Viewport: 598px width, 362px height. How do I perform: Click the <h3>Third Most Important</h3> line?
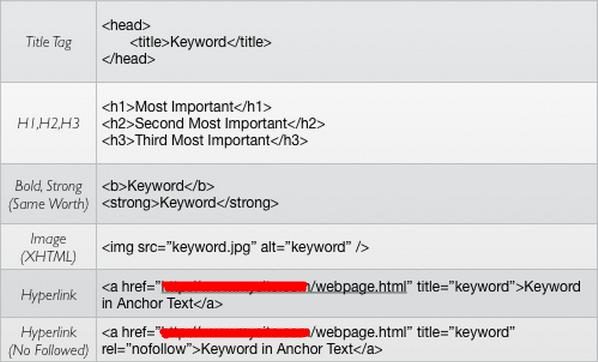click(205, 140)
